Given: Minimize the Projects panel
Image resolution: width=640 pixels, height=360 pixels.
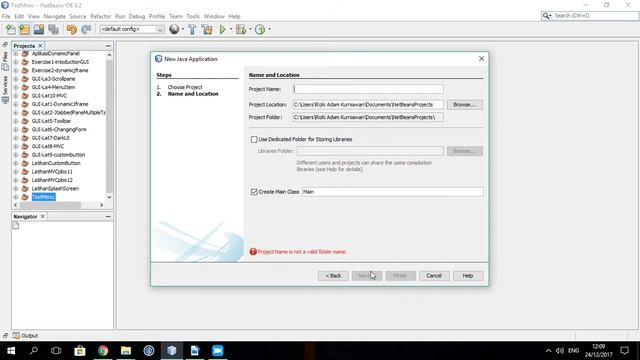Looking at the screenshot, I should [108, 46].
